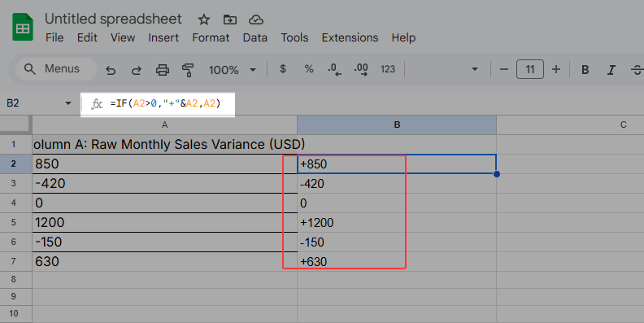Check the cloud save status icon

[256, 20]
